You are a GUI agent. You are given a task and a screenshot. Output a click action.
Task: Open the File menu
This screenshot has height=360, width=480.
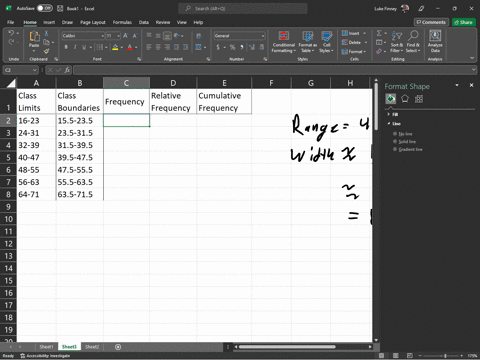pos(11,22)
